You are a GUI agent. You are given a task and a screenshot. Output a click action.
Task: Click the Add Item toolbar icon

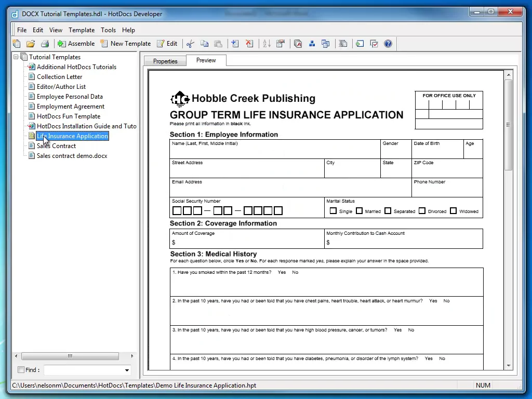click(235, 44)
